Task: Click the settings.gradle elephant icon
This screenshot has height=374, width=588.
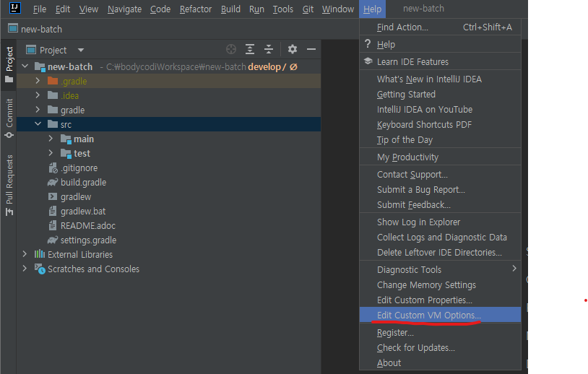Action: (x=53, y=240)
